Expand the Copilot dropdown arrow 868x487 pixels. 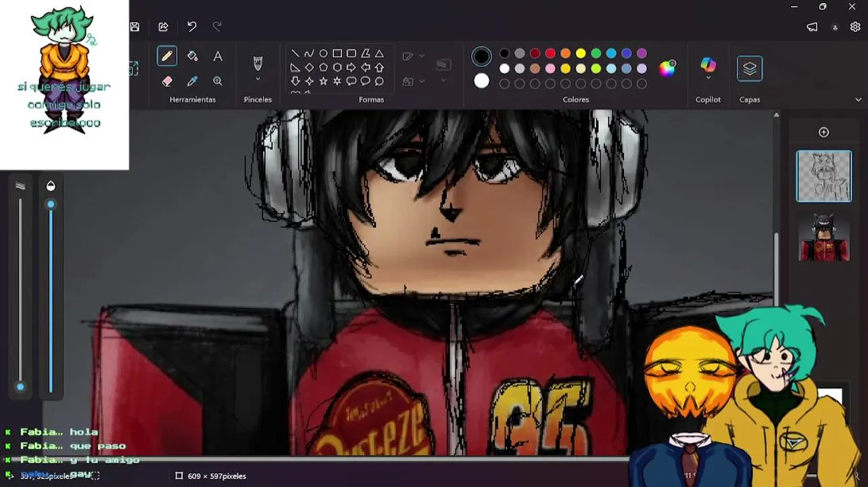[708, 78]
